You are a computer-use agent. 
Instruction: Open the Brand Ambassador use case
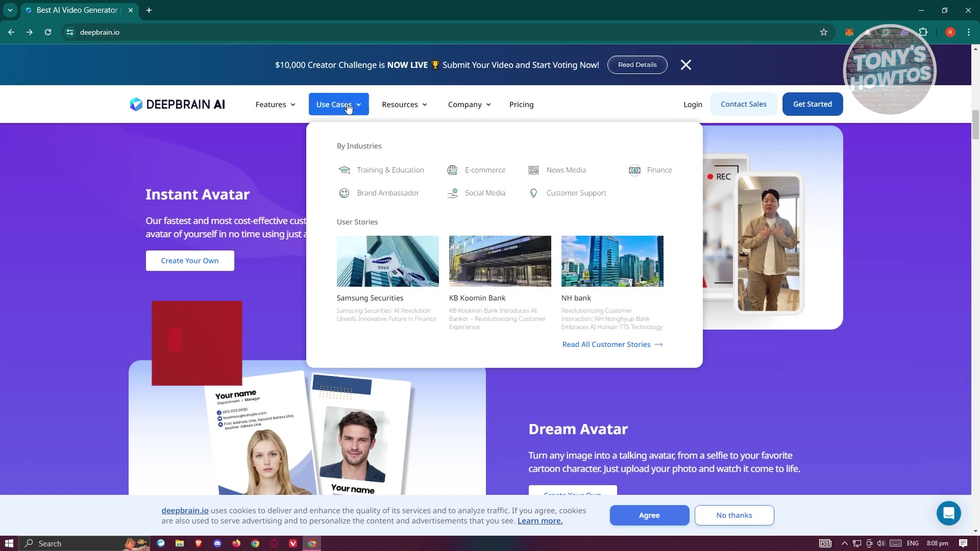(x=388, y=193)
